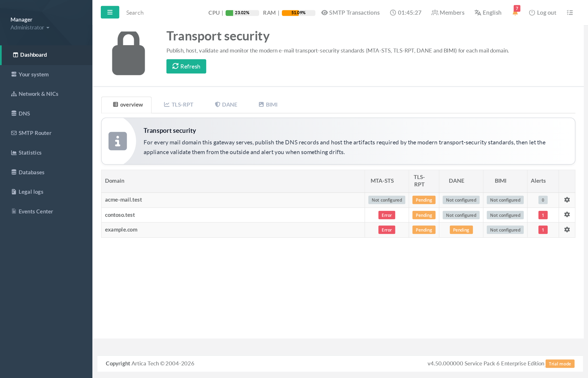
Task: Switch to the TLS-RPT tab
Action: (178, 105)
